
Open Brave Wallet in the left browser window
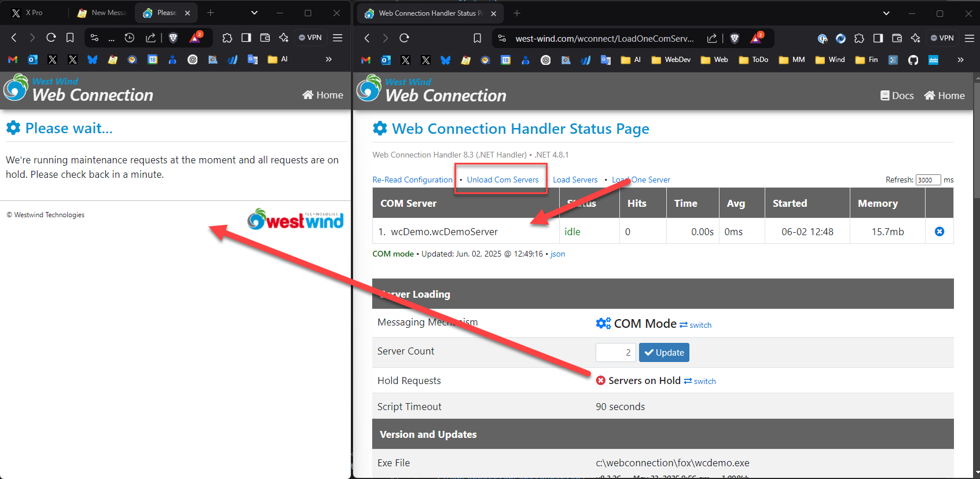coord(265,38)
